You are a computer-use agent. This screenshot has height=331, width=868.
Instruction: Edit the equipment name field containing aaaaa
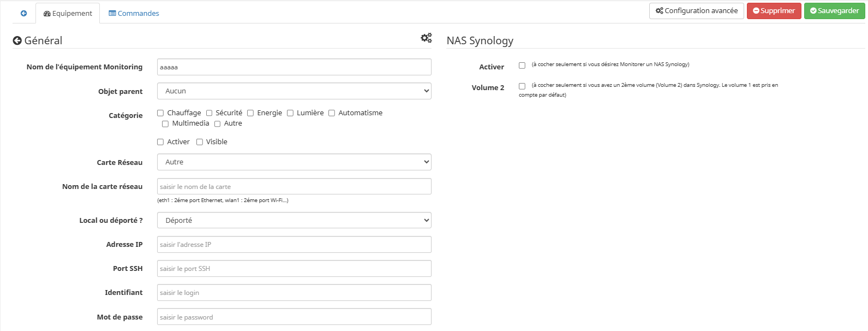294,67
